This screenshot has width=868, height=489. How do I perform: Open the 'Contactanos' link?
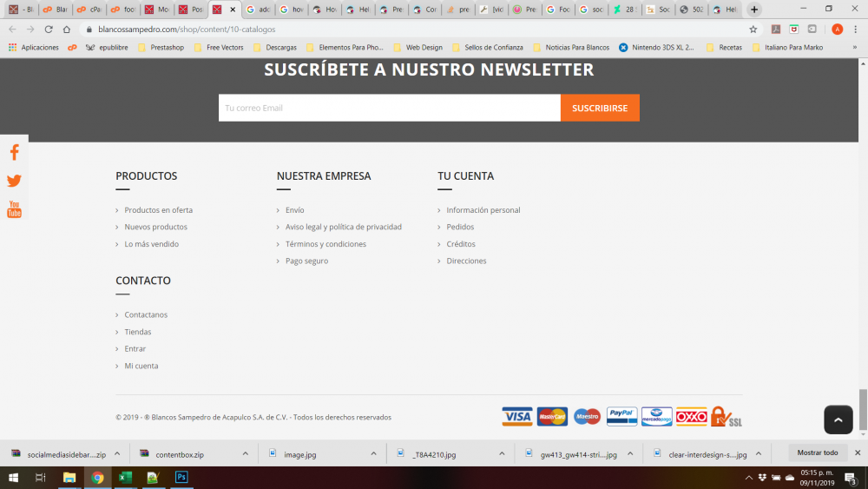(x=146, y=314)
